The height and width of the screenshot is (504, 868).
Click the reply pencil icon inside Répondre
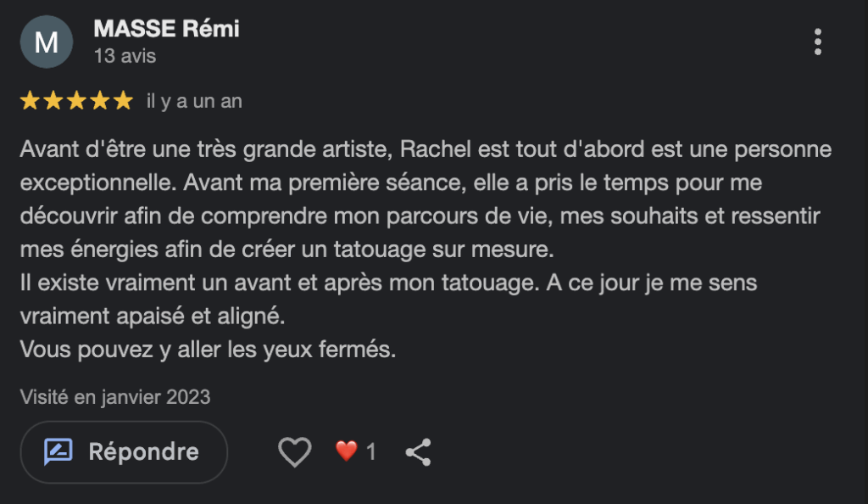tap(58, 452)
